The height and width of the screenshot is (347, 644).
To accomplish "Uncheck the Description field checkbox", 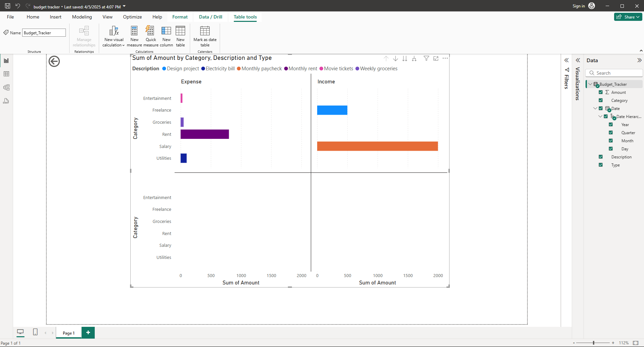I will click(x=601, y=157).
